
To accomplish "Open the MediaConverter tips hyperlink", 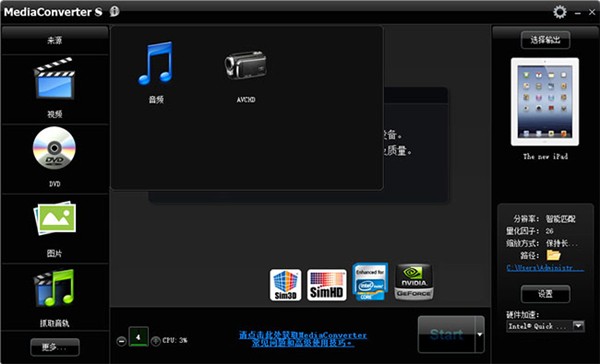I will (x=303, y=339).
